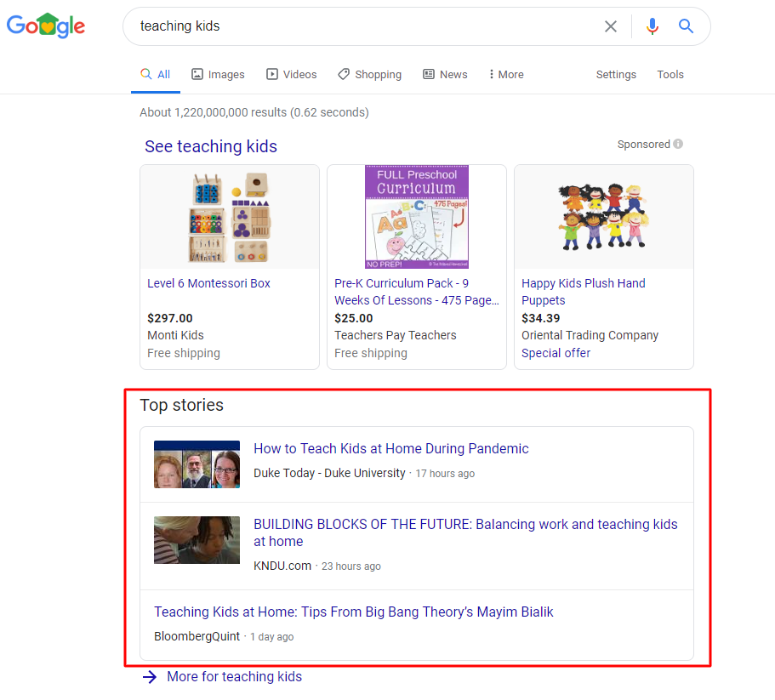Click the $297.00 price

point(170,318)
